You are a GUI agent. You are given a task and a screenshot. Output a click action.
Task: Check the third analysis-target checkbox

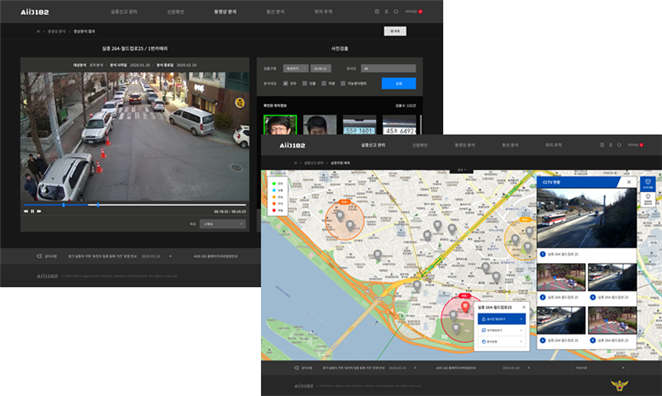(x=324, y=84)
